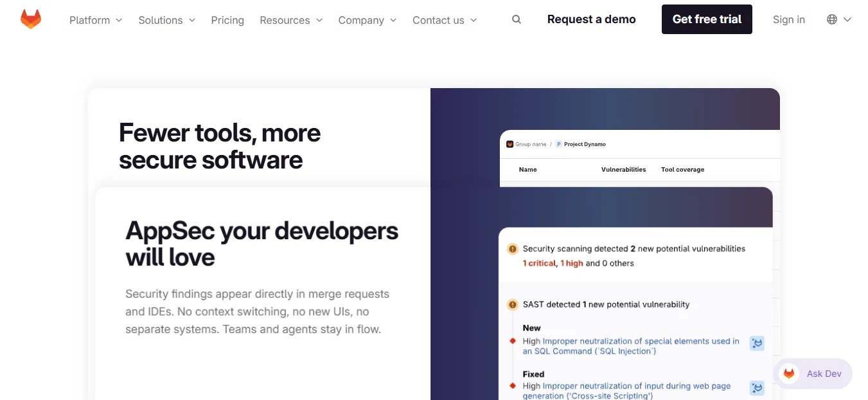Expand the Contact us menu chevron
The image size is (868, 400).
pyautogui.click(x=474, y=20)
